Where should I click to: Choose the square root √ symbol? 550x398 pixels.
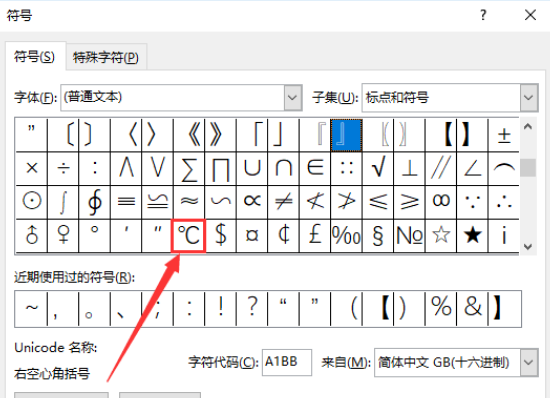(378, 169)
